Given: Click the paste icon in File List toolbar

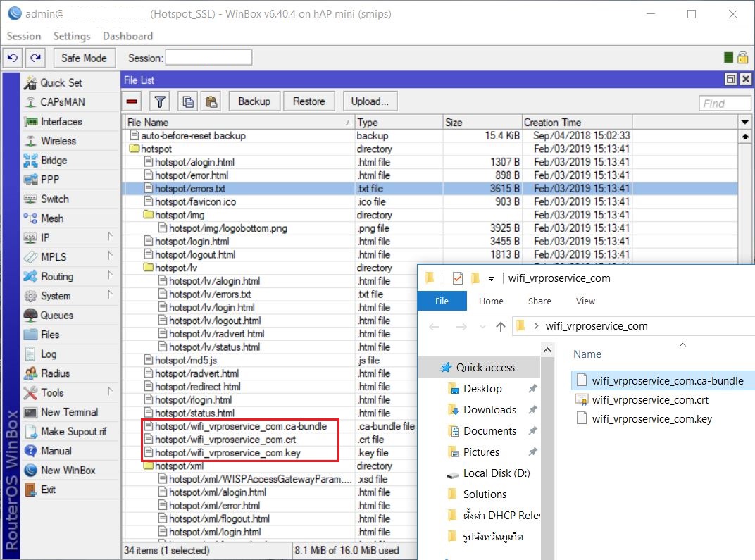Looking at the screenshot, I should (x=211, y=101).
